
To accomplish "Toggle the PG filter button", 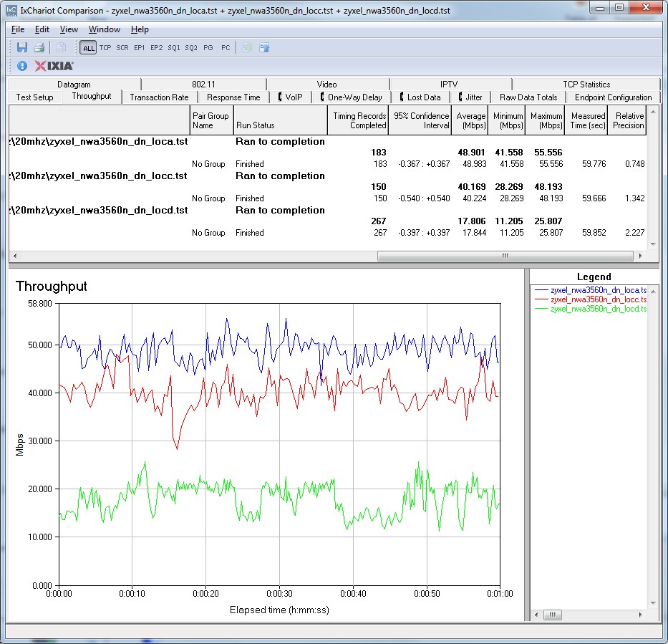I will pyautogui.click(x=208, y=48).
